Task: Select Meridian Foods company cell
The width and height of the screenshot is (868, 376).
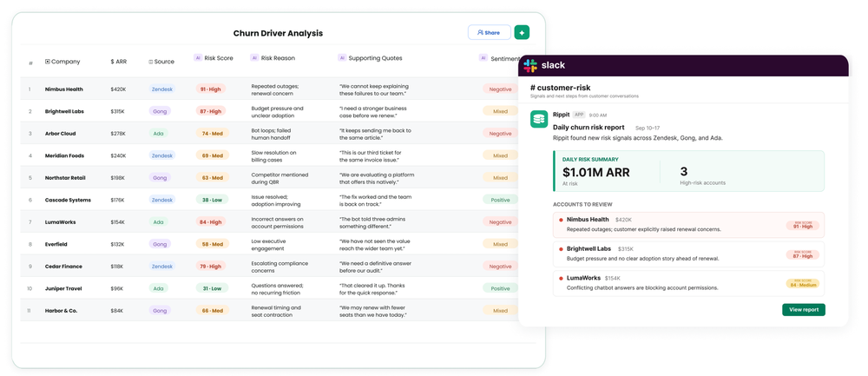Action: [x=64, y=155]
